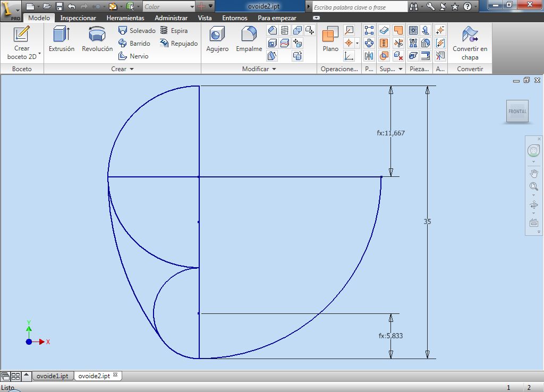This screenshot has width=544, height=392.
Task: Click the draft face icon in Modificar
Action: coord(273,56)
